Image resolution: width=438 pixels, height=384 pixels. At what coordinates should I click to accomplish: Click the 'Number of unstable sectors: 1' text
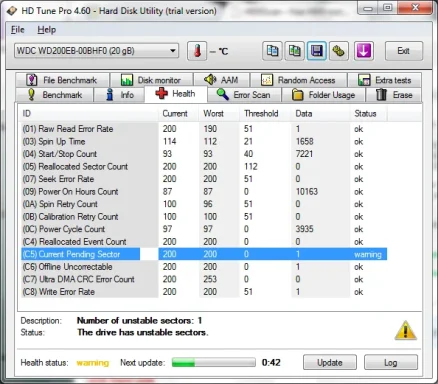pyautogui.click(x=139, y=321)
